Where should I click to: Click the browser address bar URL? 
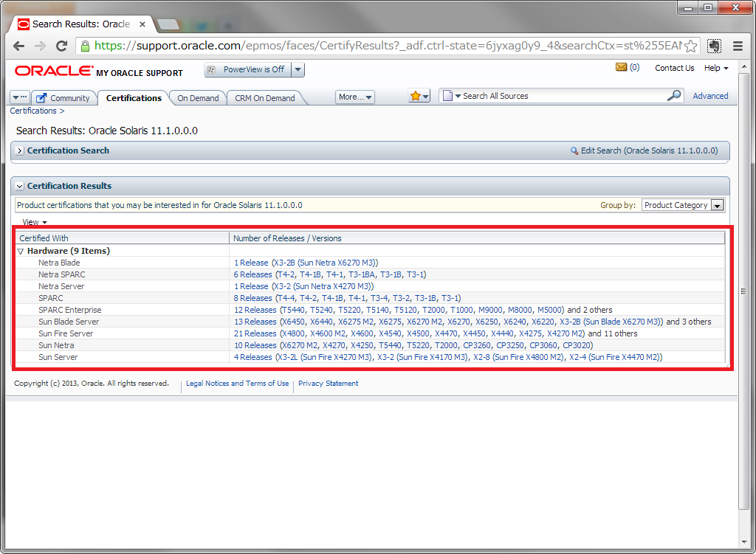pyautogui.click(x=388, y=46)
